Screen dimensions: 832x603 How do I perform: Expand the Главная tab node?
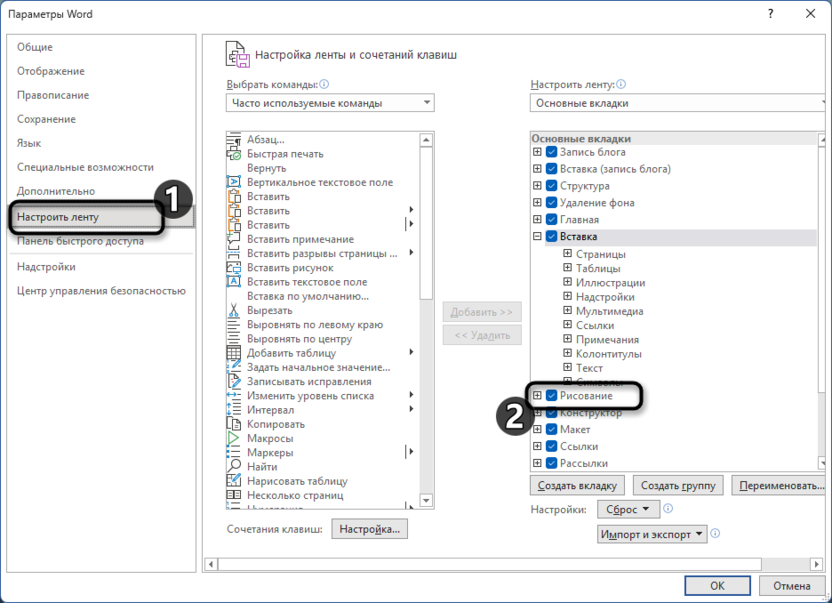537,219
